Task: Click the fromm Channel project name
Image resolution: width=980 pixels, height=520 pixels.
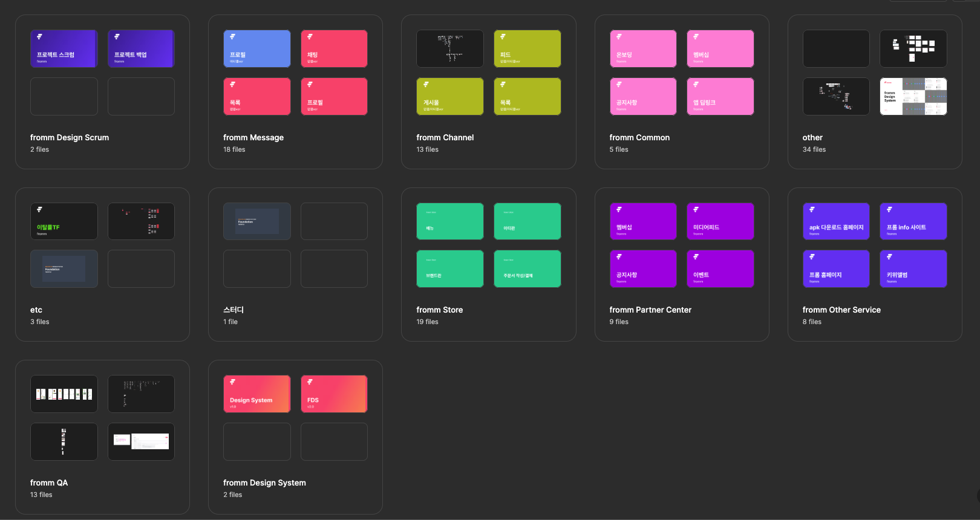Action: click(x=445, y=138)
